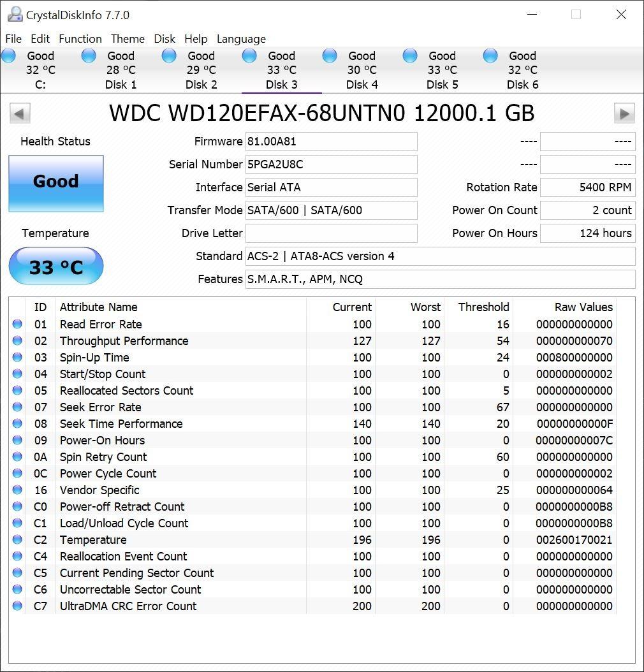Click status orb for Vendor Specific row
Image resolution: width=644 pixels, height=672 pixels.
(17, 490)
